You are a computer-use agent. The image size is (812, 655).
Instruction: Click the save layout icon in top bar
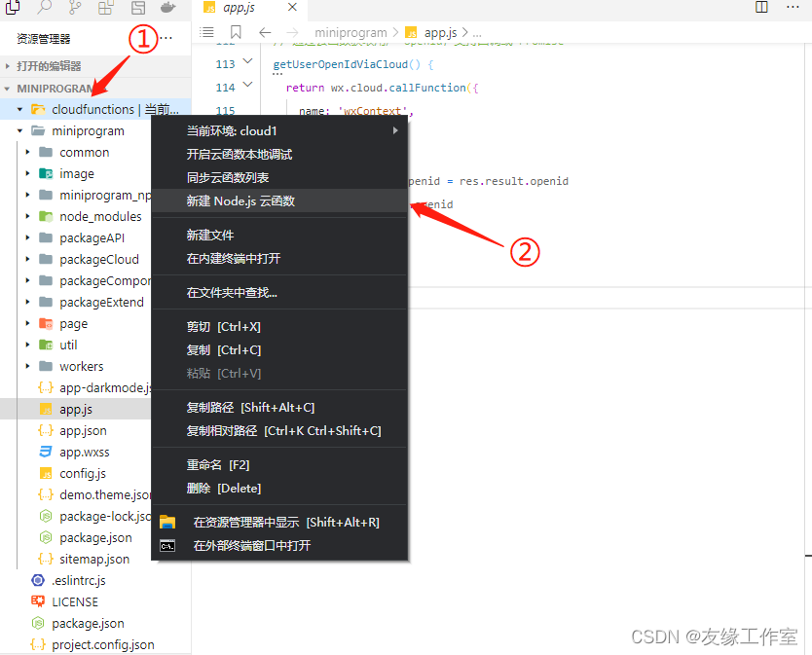click(x=137, y=7)
